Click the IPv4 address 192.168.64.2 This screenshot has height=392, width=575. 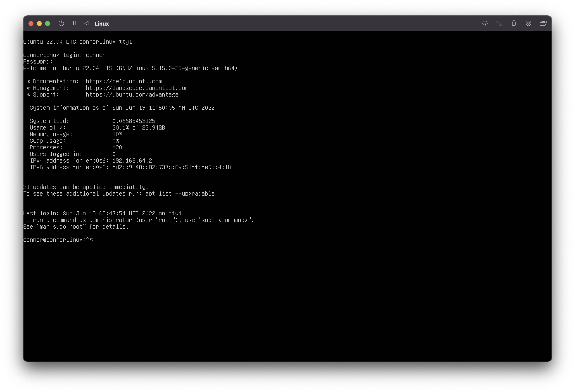[x=132, y=161]
